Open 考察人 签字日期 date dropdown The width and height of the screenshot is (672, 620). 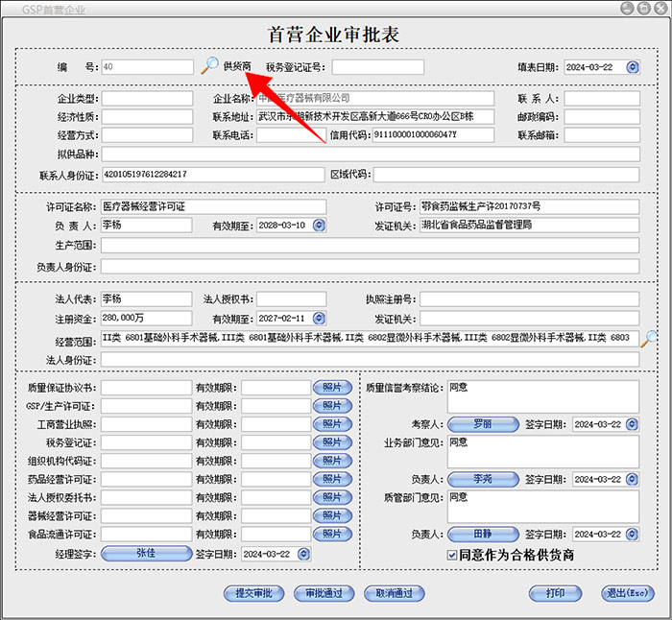click(631, 424)
